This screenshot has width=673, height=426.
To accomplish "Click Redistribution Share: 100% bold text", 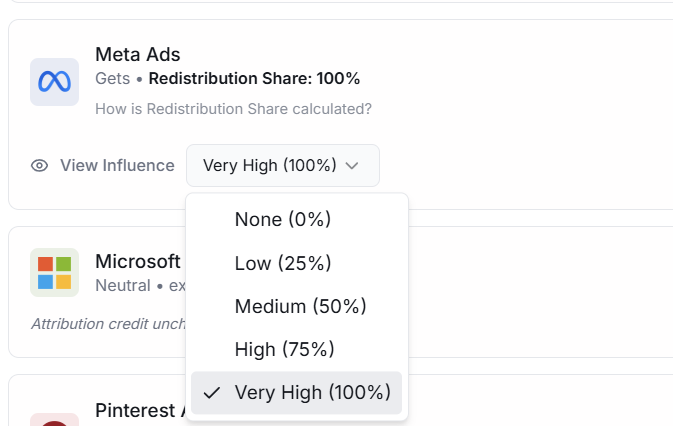I will (254, 79).
